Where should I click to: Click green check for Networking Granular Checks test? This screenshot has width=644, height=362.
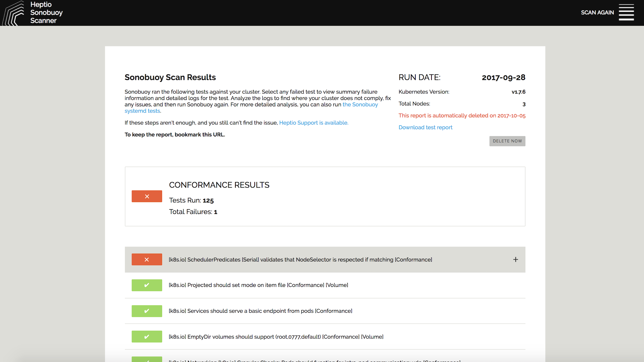pyautogui.click(x=147, y=359)
